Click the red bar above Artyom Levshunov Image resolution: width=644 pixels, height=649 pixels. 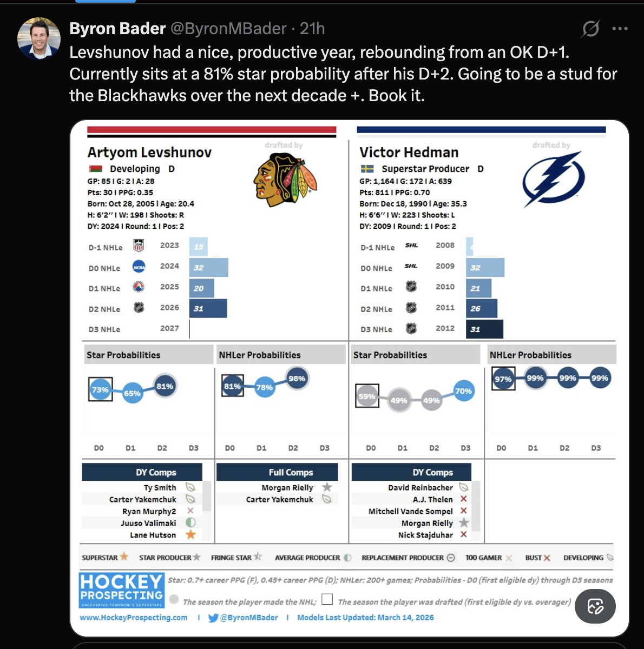point(212,130)
